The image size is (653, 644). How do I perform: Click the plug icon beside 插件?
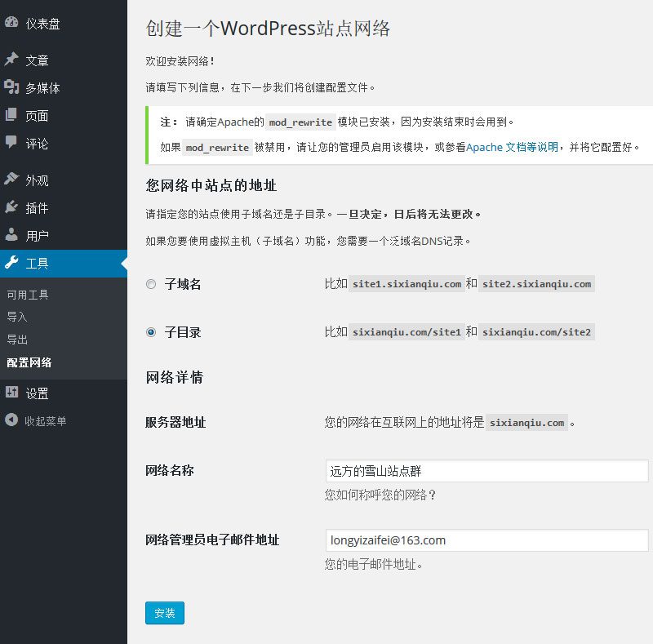(11, 207)
